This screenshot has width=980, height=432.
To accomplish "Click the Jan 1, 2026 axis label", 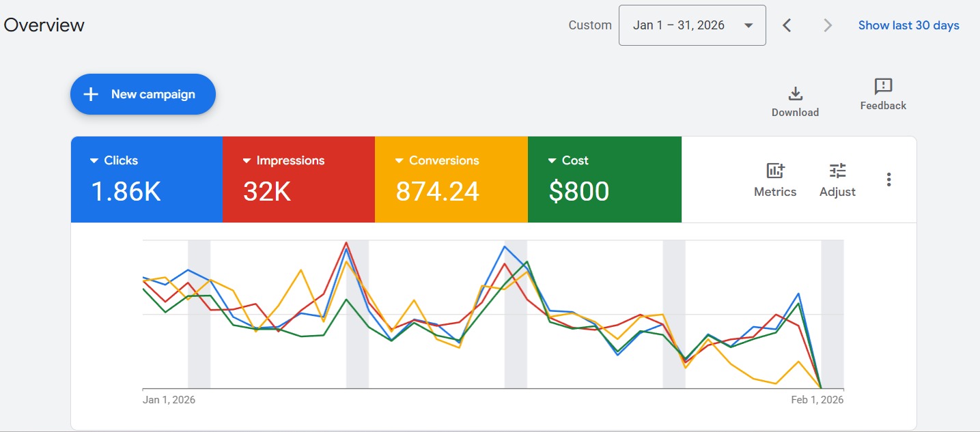I will tap(169, 400).
